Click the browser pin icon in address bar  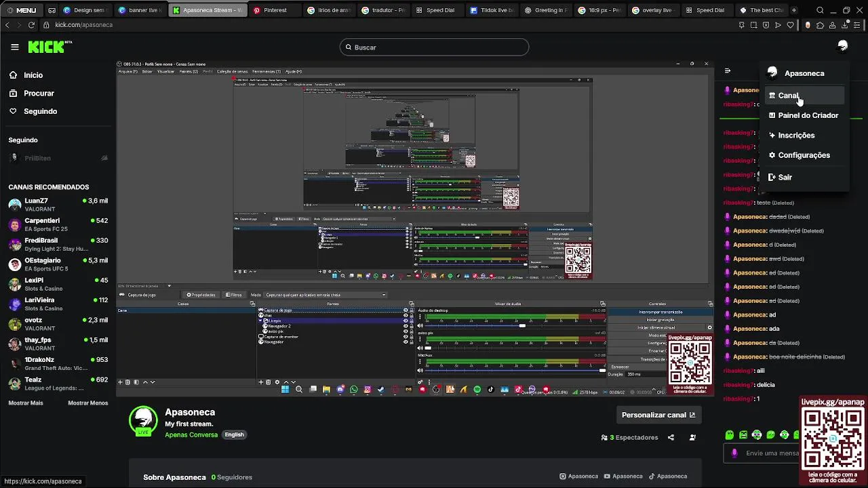[x=741, y=25]
